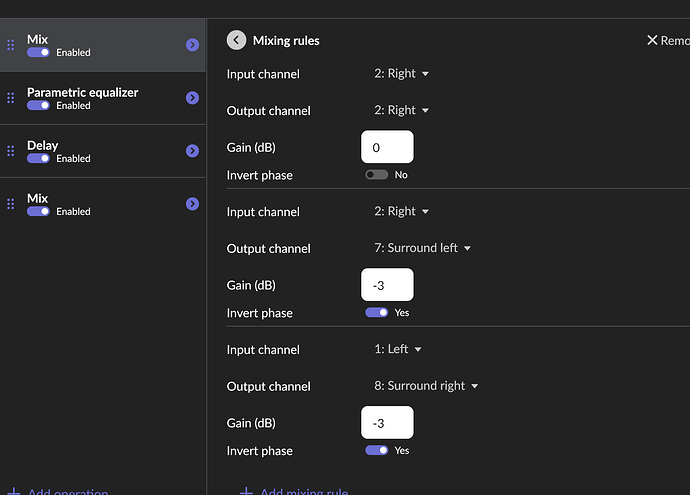
Task: Grab the Parametric equalizer drag handle
Action: [x=11, y=98]
